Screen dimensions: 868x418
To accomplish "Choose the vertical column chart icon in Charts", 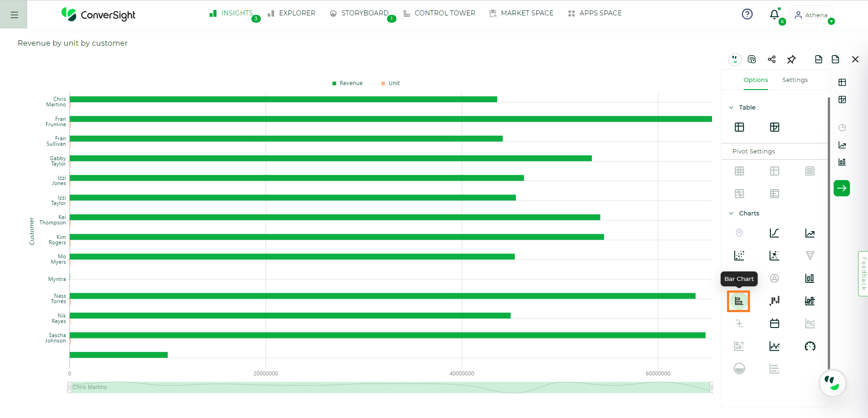I will (810, 278).
